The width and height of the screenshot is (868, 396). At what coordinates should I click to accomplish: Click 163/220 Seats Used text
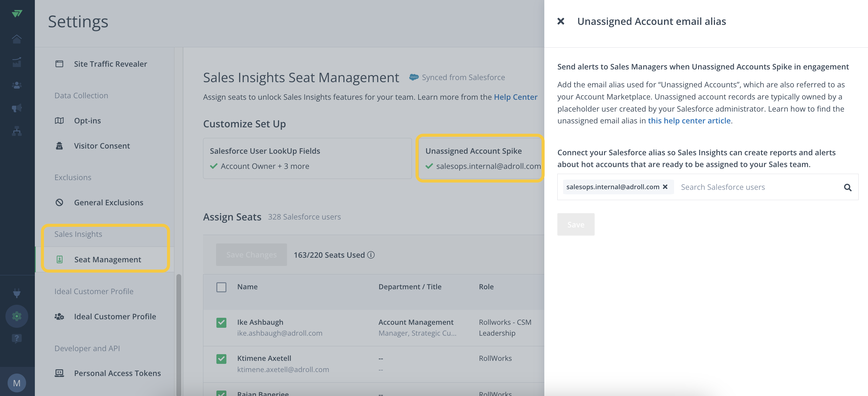329,255
